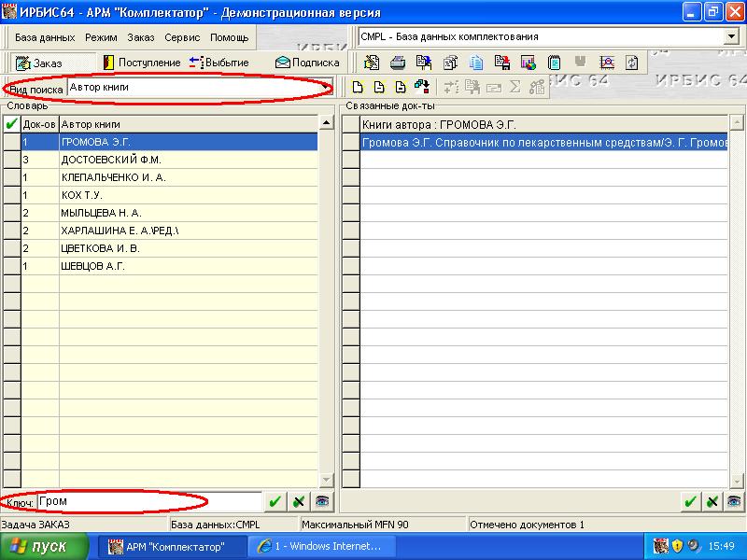Click crossed checkmark beside key field
The width and height of the screenshot is (747, 560).
coord(298,501)
